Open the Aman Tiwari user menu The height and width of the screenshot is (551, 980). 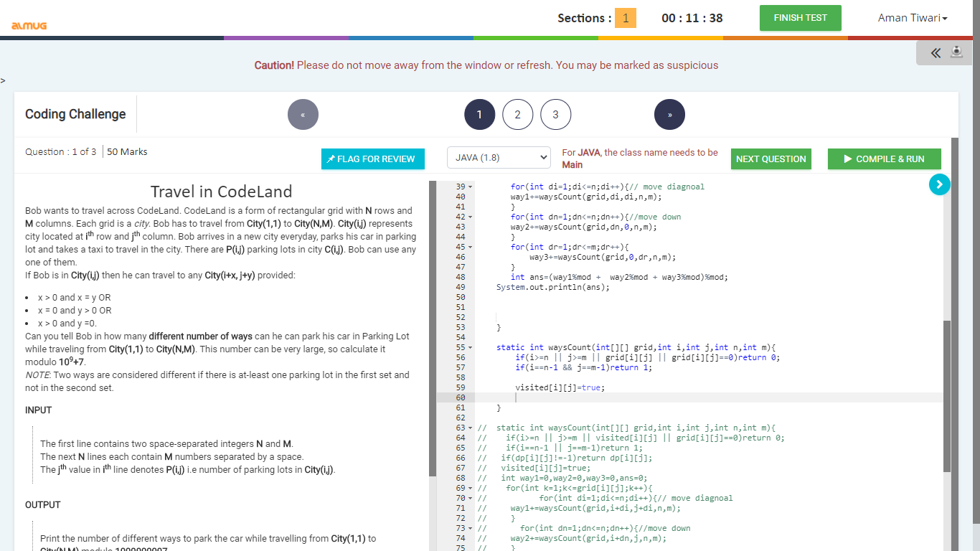(x=912, y=18)
